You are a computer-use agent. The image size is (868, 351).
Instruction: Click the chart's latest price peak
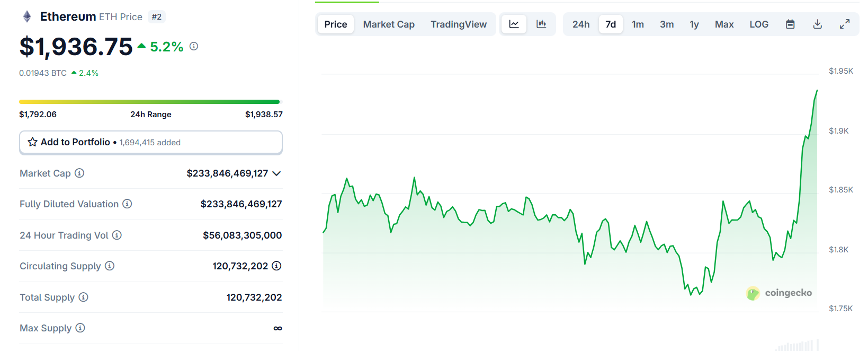pyautogui.click(x=817, y=91)
